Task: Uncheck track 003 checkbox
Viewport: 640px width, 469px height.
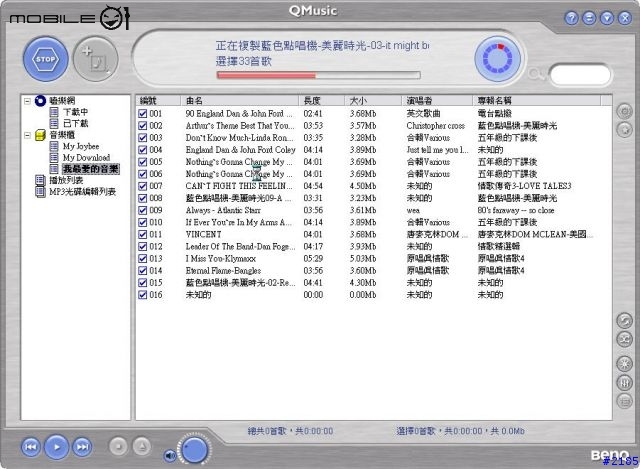Action: [x=142, y=138]
